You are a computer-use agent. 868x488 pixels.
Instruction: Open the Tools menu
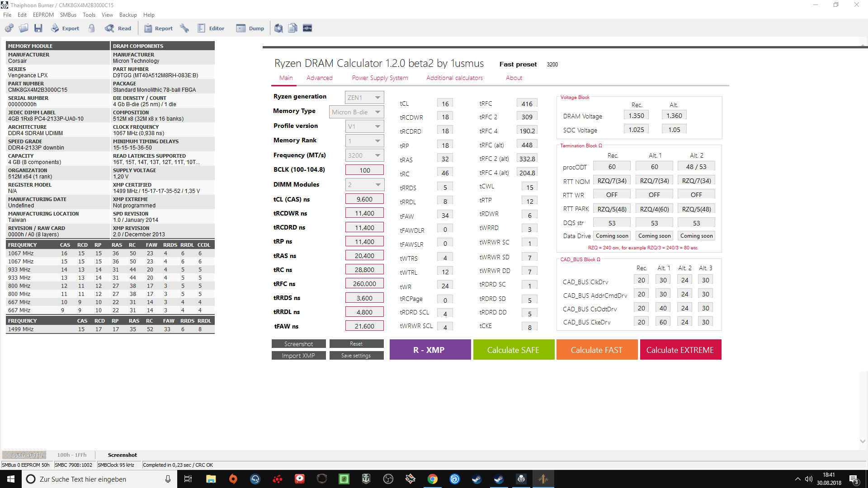[x=89, y=15]
